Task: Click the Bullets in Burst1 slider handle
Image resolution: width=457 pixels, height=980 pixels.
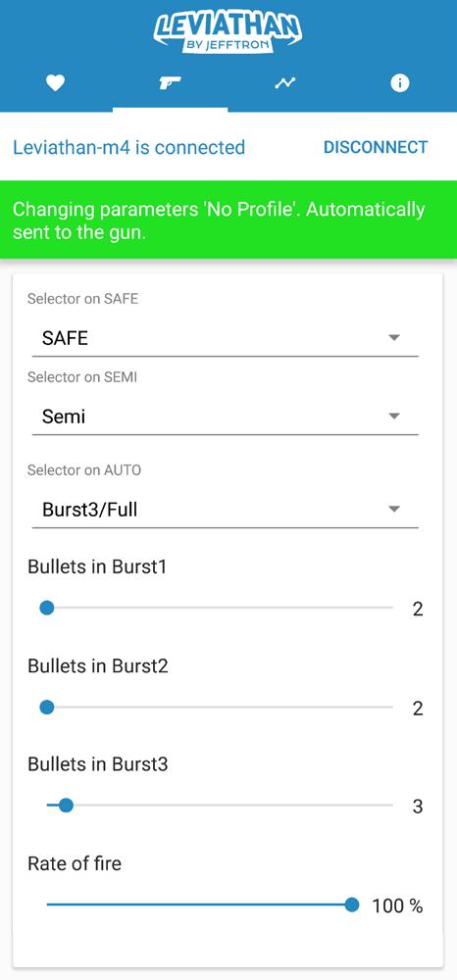Action: [x=47, y=609]
